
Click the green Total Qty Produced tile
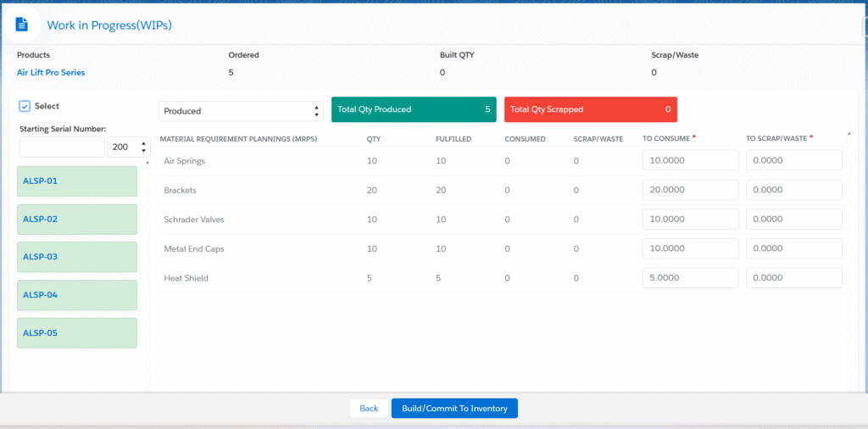[x=414, y=109]
